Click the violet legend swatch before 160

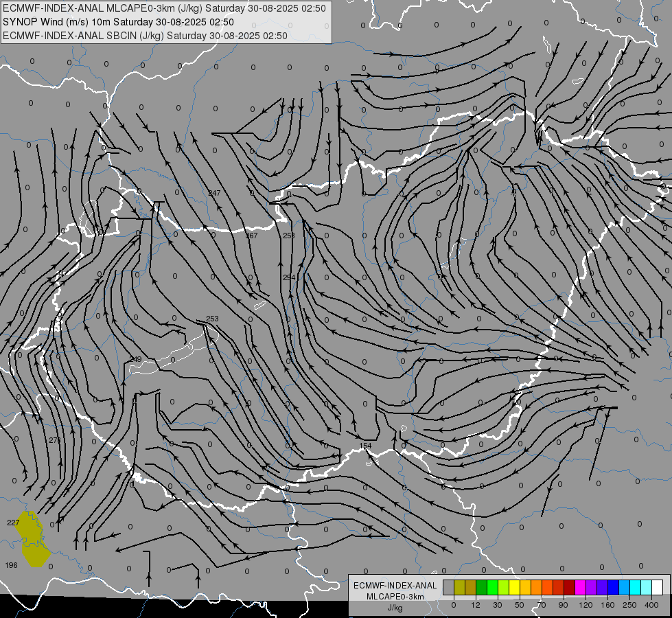click(x=602, y=587)
